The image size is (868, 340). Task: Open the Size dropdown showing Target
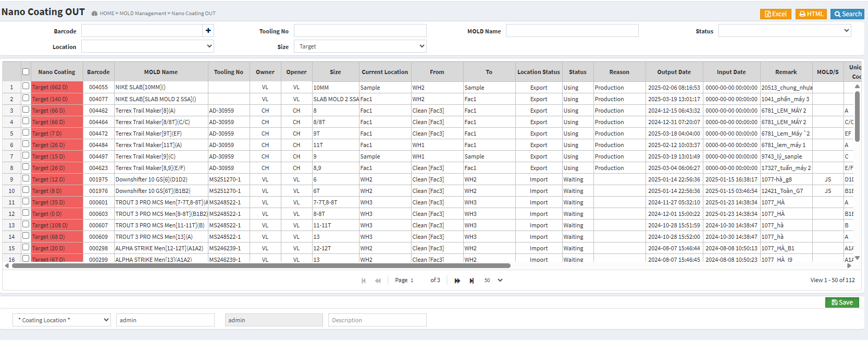tap(360, 46)
